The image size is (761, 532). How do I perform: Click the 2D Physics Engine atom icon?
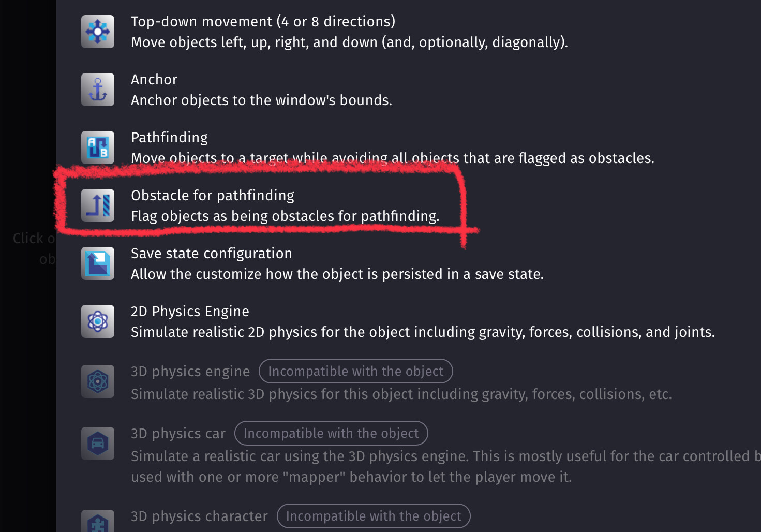coord(98,321)
